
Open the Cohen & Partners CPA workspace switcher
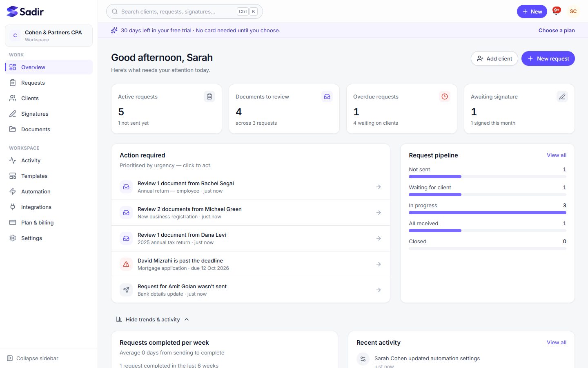(x=49, y=36)
